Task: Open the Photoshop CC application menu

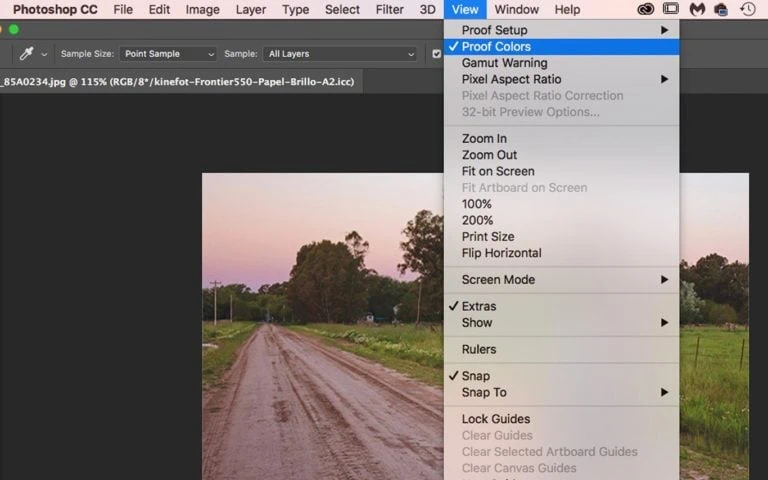Action: click(x=55, y=9)
